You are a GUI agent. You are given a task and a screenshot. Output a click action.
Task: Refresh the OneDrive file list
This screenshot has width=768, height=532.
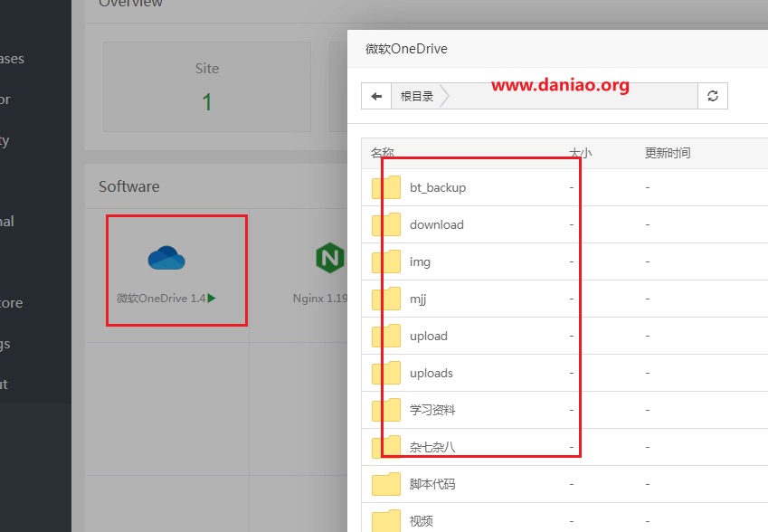point(713,96)
